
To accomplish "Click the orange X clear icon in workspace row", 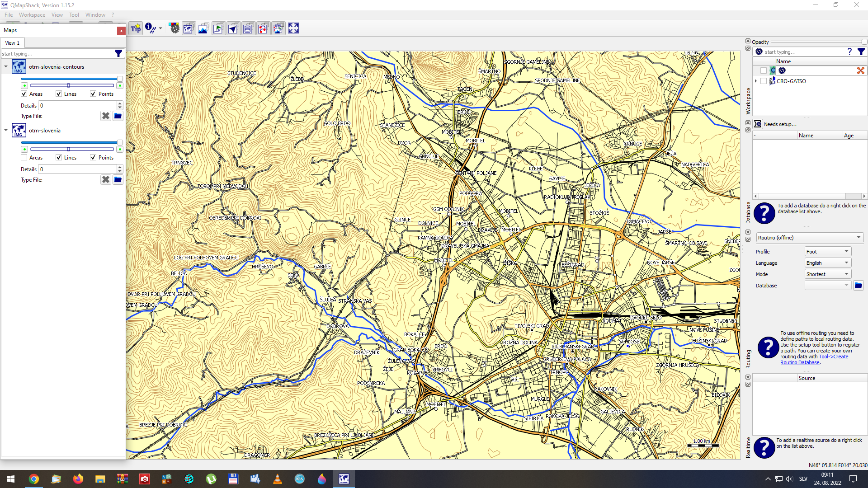I will point(860,70).
